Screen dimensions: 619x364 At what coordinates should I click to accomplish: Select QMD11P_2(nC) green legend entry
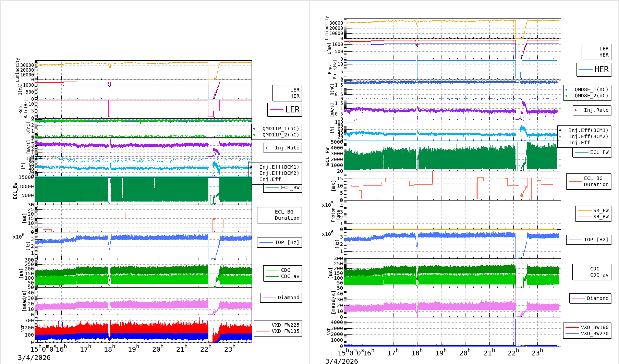click(280, 135)
